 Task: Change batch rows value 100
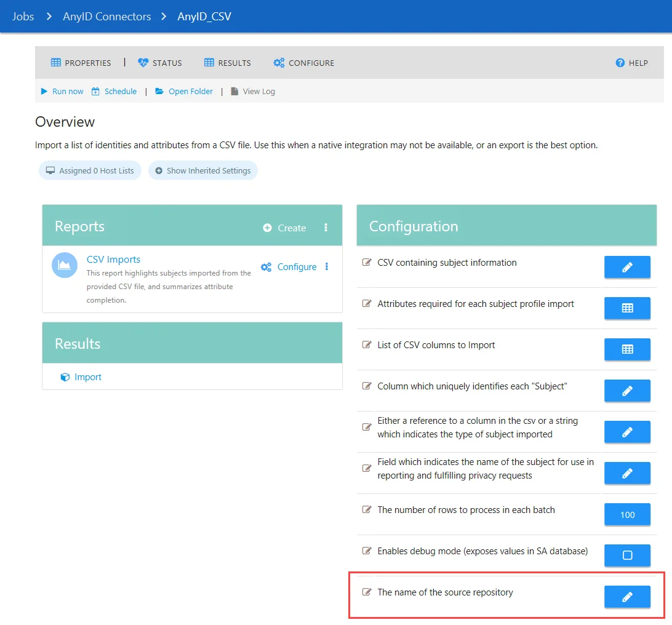tap(627, 514)
